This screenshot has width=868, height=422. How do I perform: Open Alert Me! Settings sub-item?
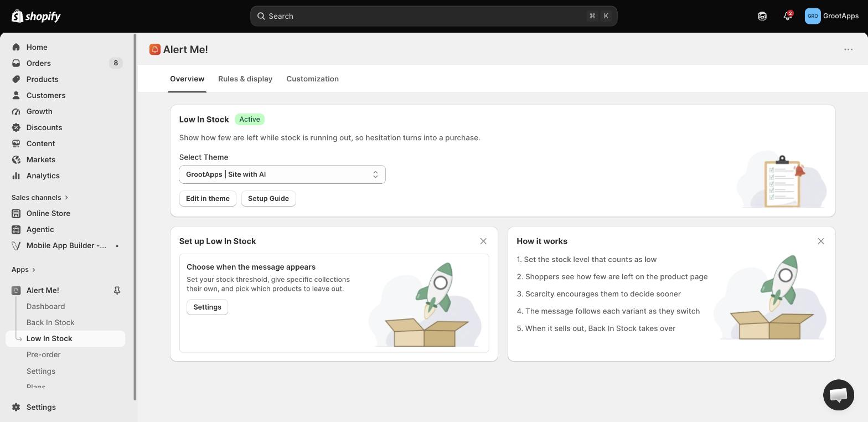coord(41,371)
